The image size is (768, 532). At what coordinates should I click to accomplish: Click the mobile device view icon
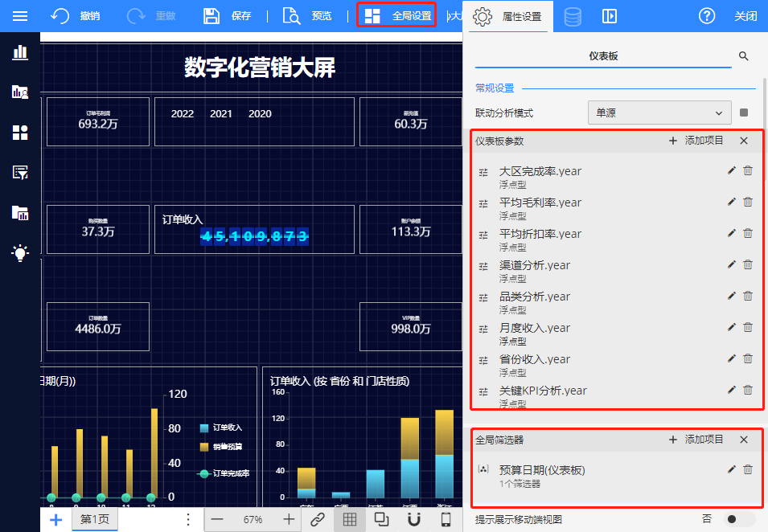coord(446,519)
